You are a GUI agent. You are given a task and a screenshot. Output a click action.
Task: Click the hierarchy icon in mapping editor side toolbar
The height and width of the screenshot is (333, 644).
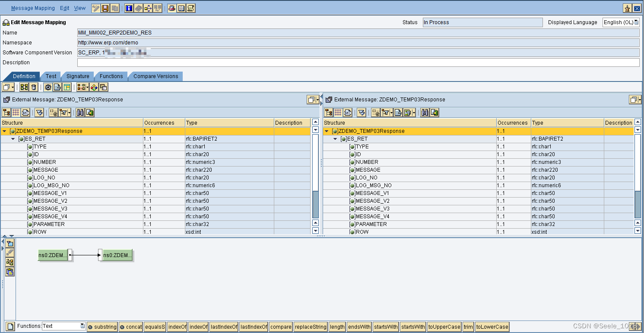[x=10, y=262]
